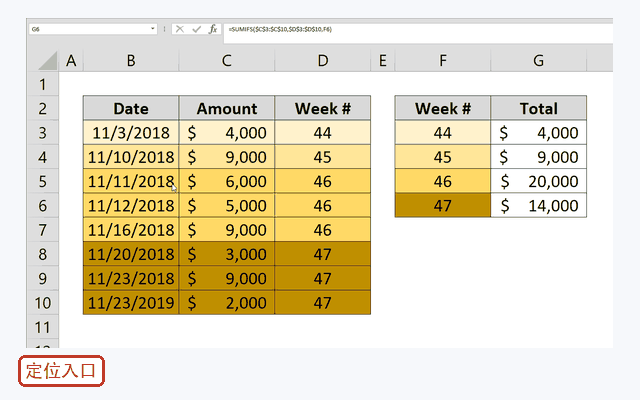Select date cell 11/3/2018
Screen dimensions: 640x400
(131, 133)
